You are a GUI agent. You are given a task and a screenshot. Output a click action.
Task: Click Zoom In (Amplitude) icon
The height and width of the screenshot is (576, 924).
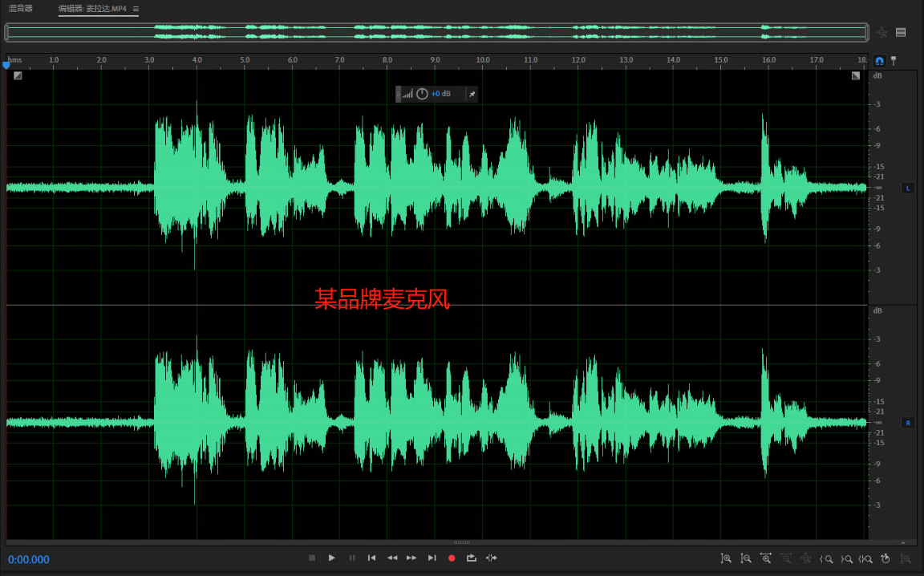point(726,558)
